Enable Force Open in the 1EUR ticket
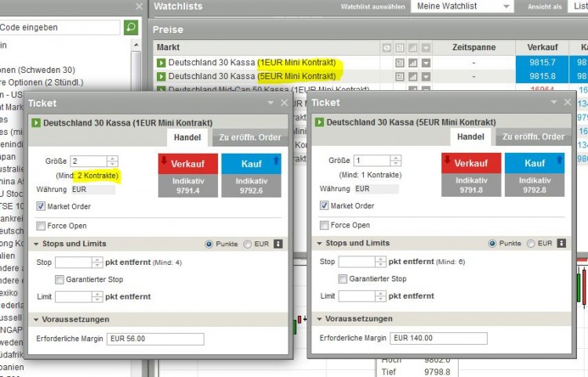 coord(41,226)
